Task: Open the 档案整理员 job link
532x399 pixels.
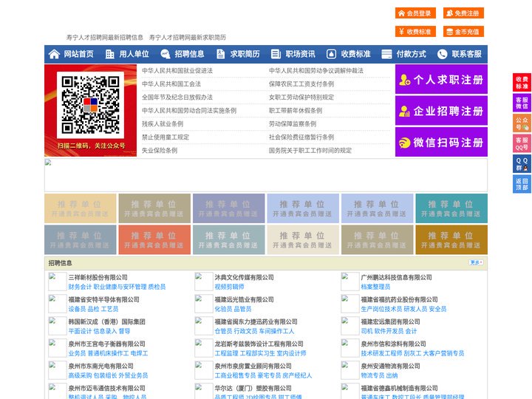Action: [375, 287]
